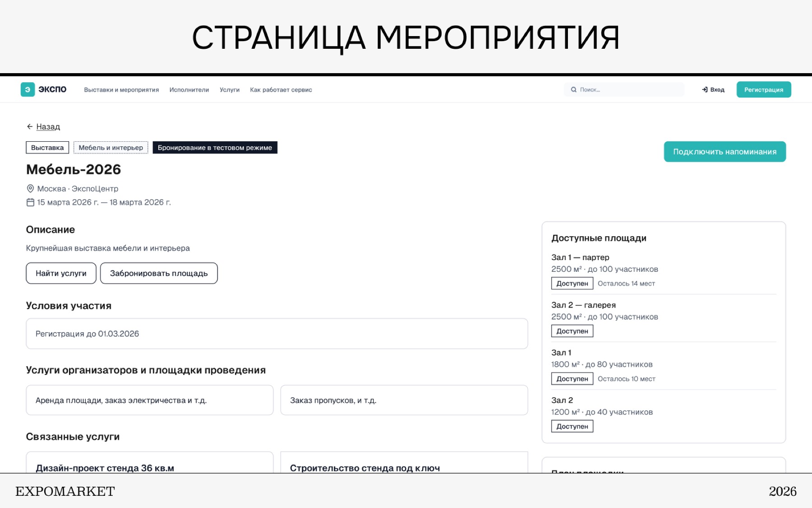Click the Мебель-2026 event title

[x=74, y=169]
